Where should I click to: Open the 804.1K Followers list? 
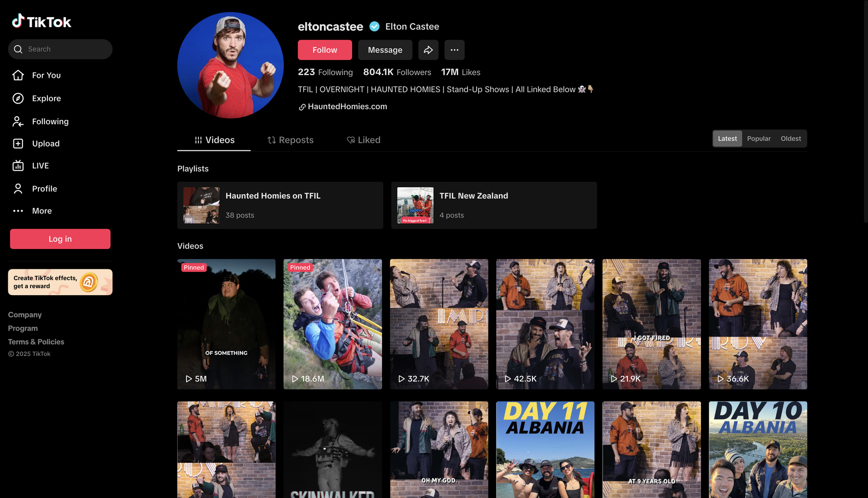[397, 72]
